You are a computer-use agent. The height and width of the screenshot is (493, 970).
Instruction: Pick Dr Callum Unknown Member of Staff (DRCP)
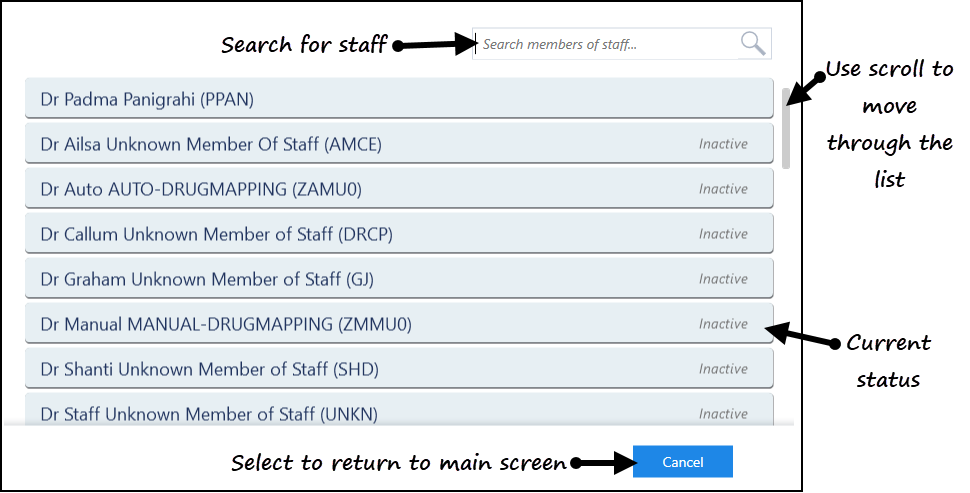pos(399,234)
